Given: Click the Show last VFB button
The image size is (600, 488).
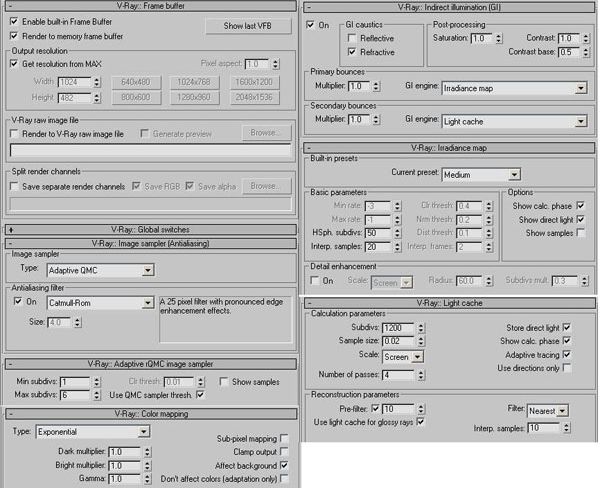Looking at the screenshot, I should tap(248, 26).
